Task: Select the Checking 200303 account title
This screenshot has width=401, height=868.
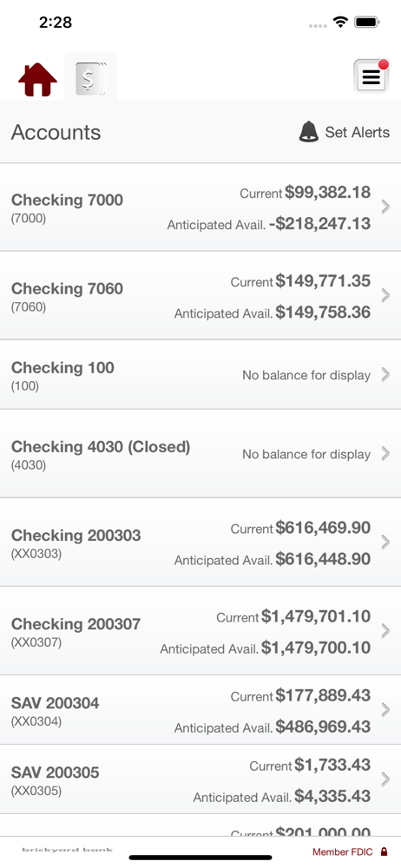Action: (x=76, y=536)
